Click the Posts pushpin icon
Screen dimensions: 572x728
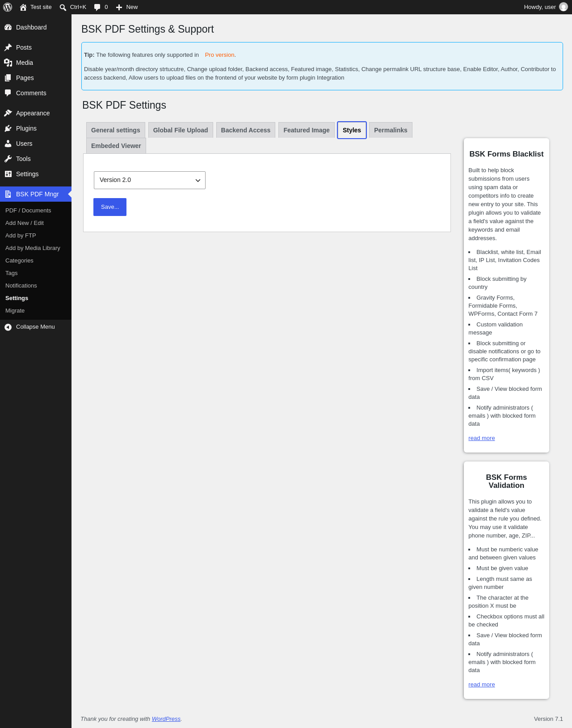(x=8, y=47)
